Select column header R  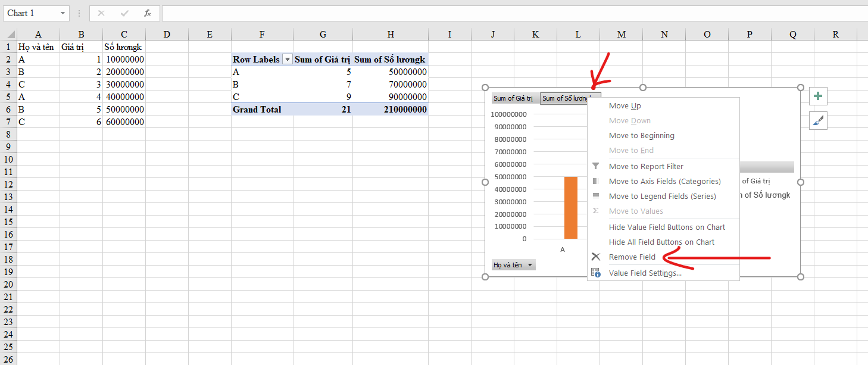coord(836,35)
